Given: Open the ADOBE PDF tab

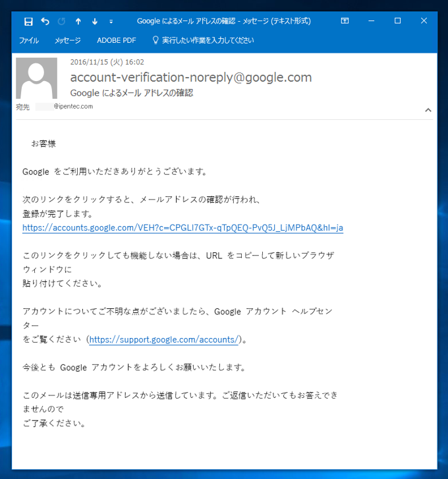Looking at the screenshot, I should click(x=117, y=40).
